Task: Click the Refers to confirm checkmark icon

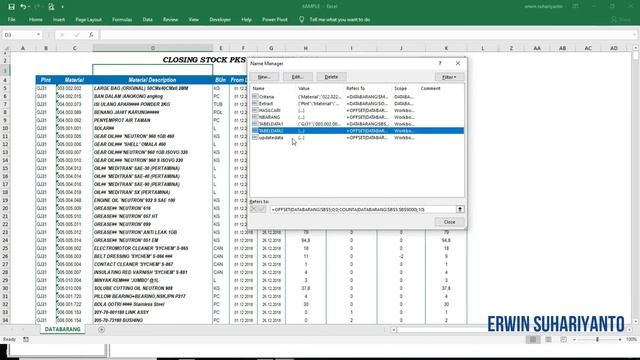Action: [262, 209]
